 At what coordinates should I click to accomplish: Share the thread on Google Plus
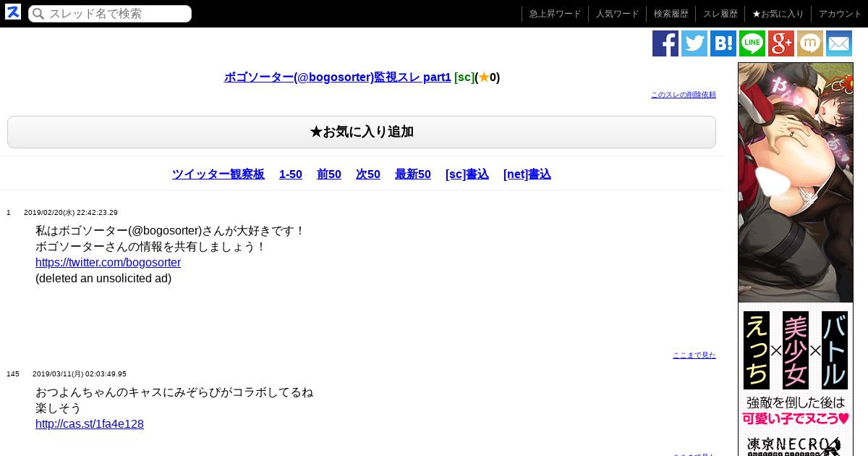(781, 43)
